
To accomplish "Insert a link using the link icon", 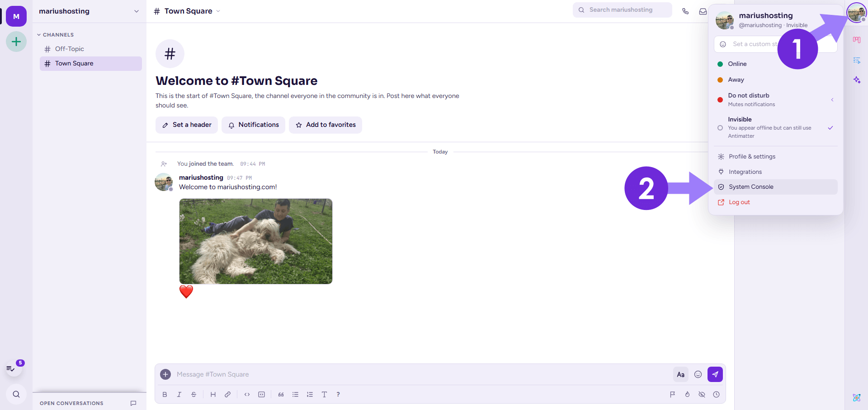I will [x=227, y=395].
